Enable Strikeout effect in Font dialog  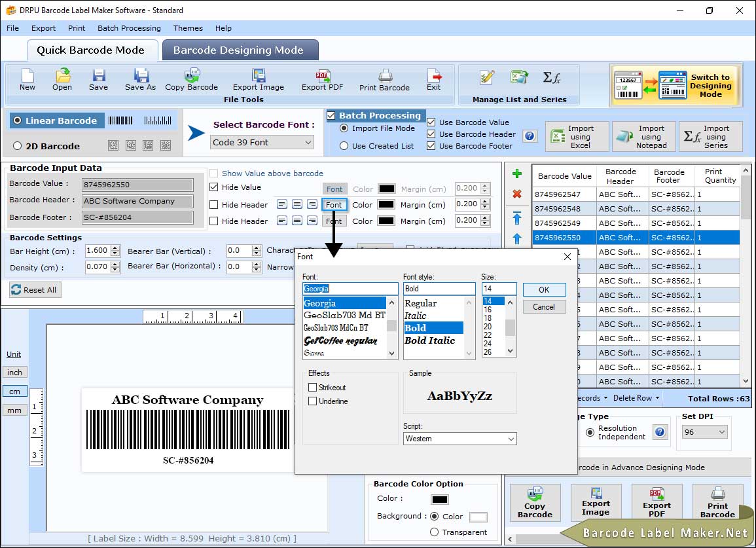(x=312, y=388)
